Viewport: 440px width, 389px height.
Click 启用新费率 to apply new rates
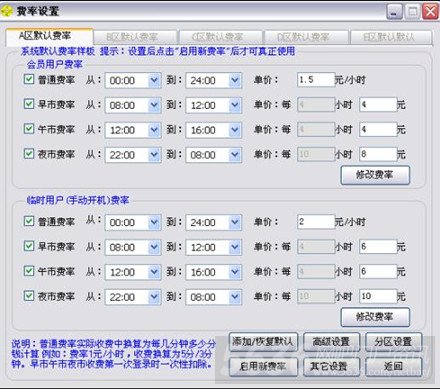(x=263, y=367)
